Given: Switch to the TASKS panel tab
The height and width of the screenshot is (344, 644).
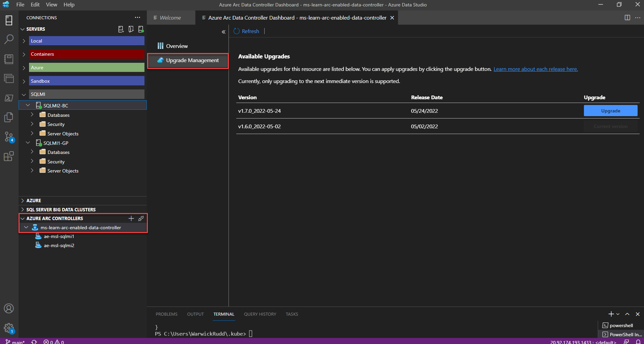Looking at the screenshot, I should click(292, 314).
